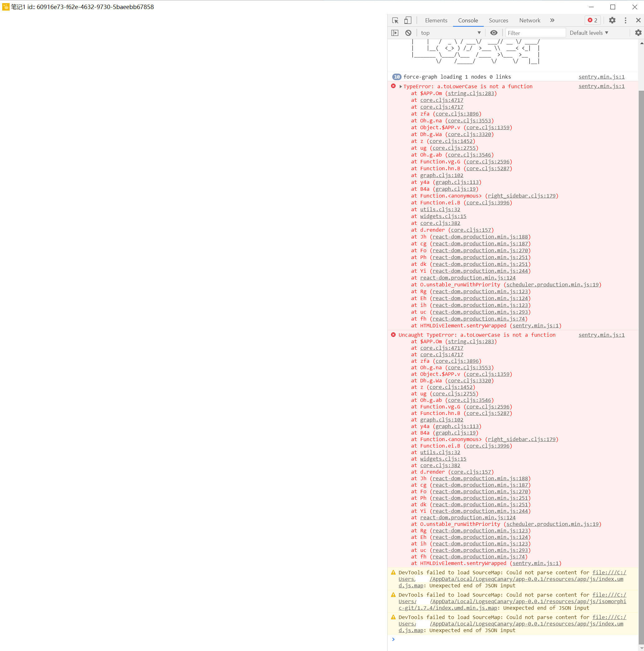Click the first red error circle icon
Screen dimensions: 644x651
click(x=393, y=86)
